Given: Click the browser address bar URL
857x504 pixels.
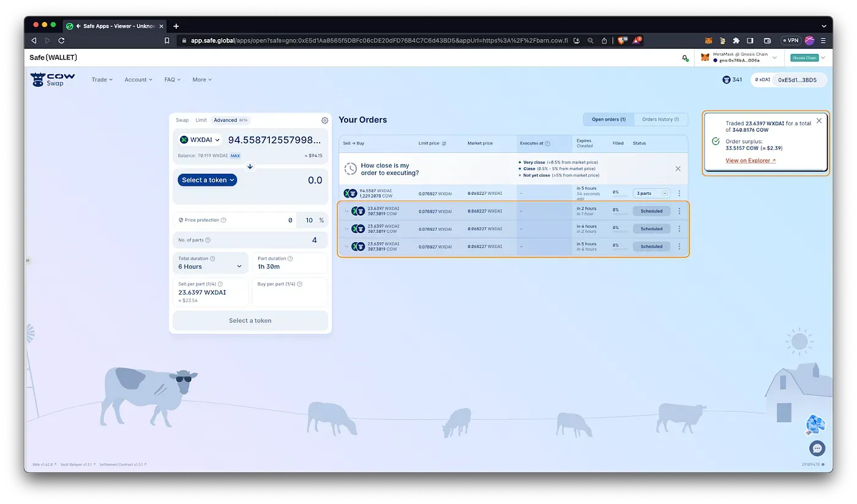Looking at the screenshot, I should 380,40.
